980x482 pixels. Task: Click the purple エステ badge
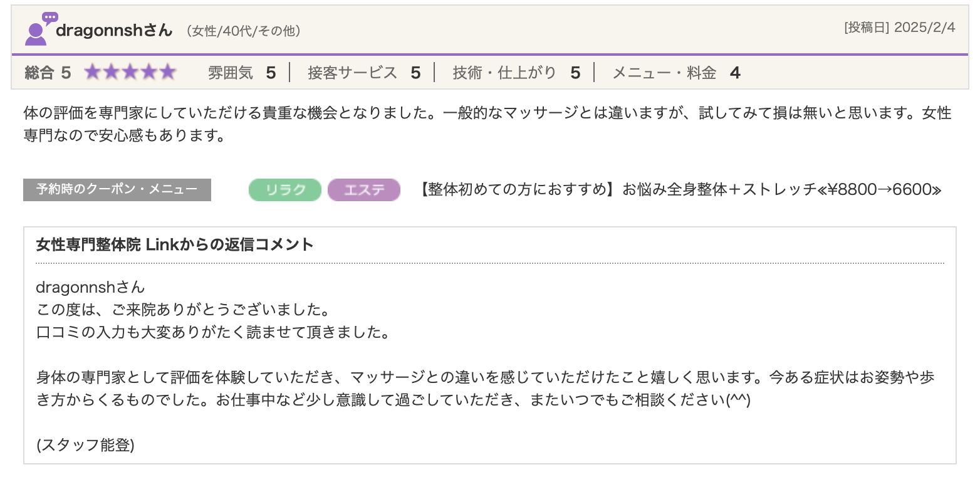tap(363, 190)
